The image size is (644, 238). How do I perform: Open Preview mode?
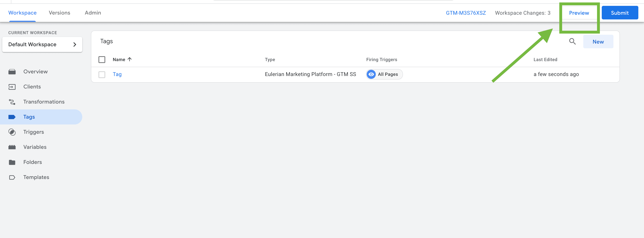click(x=579, y=13)
